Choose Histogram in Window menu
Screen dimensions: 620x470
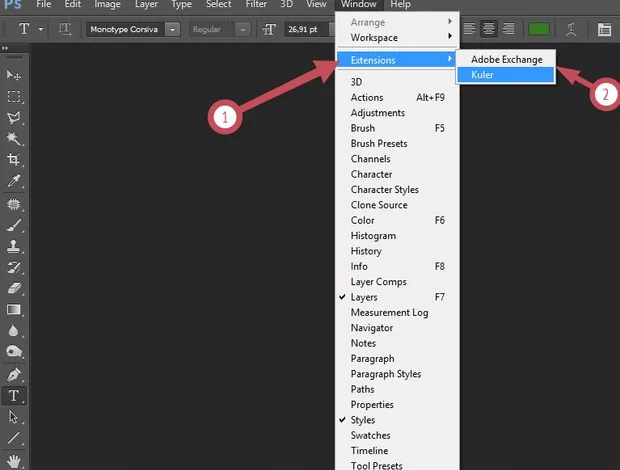click(397, 236)
